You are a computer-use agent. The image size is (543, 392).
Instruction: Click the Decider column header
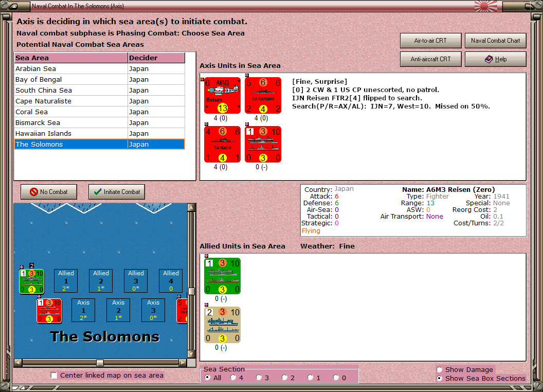(x=156, y=58)
